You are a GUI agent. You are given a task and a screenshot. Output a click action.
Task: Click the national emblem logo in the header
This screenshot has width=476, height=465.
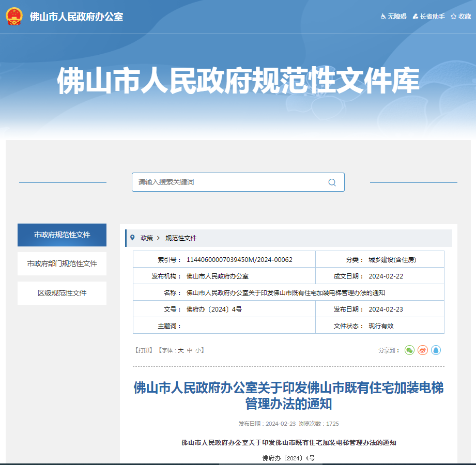14,17
